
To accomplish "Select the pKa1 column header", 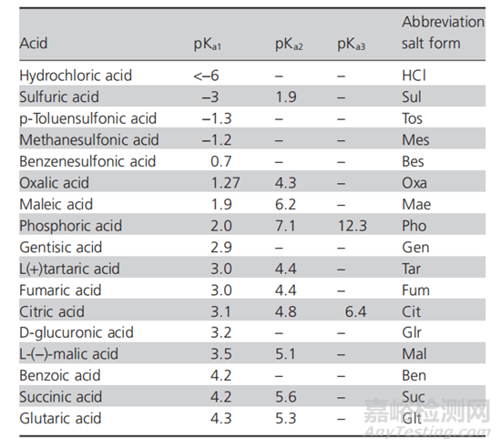I will coord(208,44).
